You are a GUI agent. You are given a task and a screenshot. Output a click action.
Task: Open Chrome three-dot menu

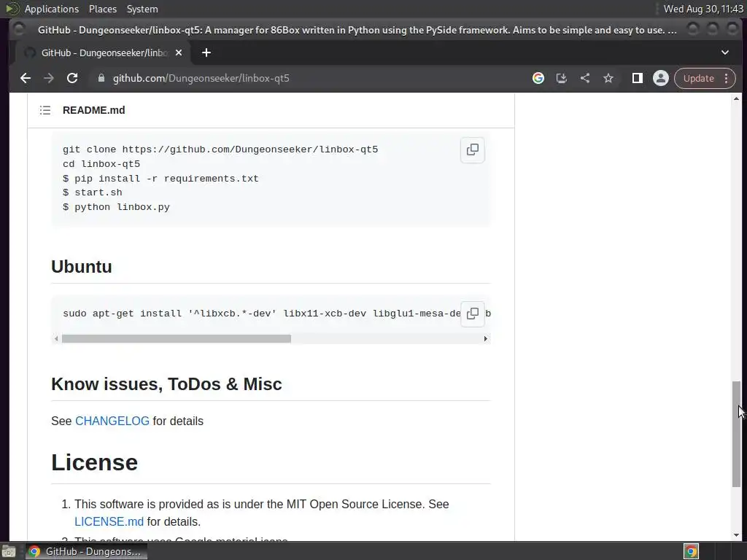tap(727, 78)
